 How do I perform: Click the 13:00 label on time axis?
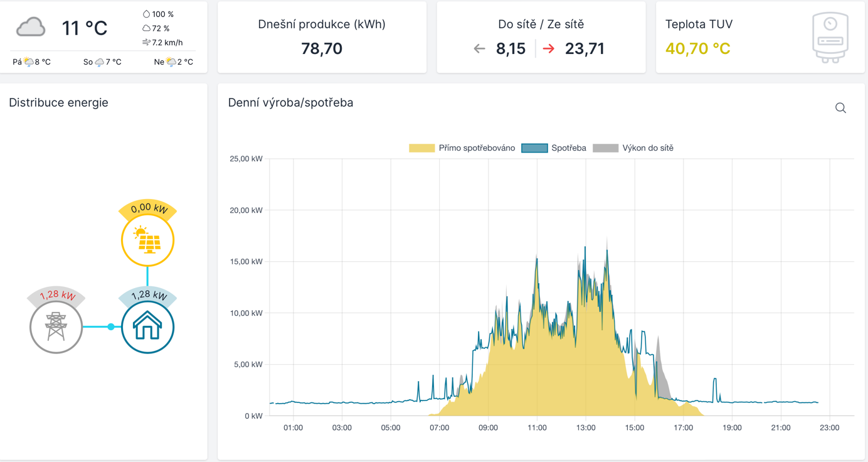[586, 427]
